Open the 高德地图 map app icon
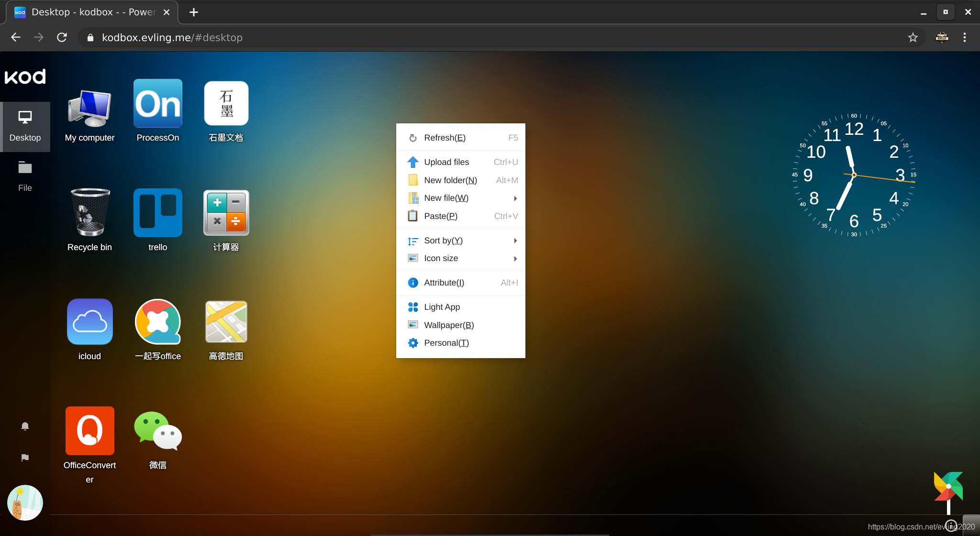The image size is (980, 536). coord(226,322)
